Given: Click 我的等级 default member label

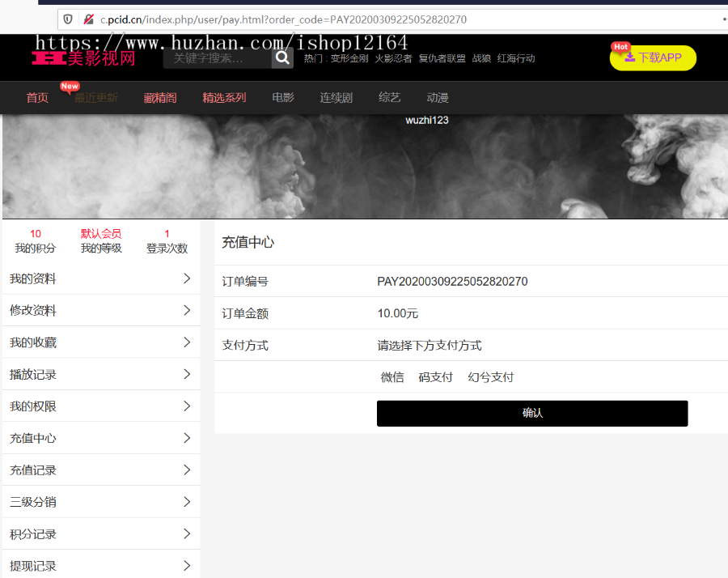Looking at the screenshot, I should [101, 234].
